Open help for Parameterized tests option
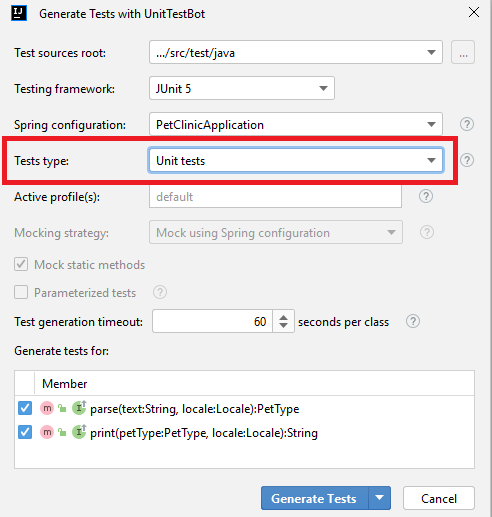This screenshot has height=517, width=492. click(x=160, y=292)
